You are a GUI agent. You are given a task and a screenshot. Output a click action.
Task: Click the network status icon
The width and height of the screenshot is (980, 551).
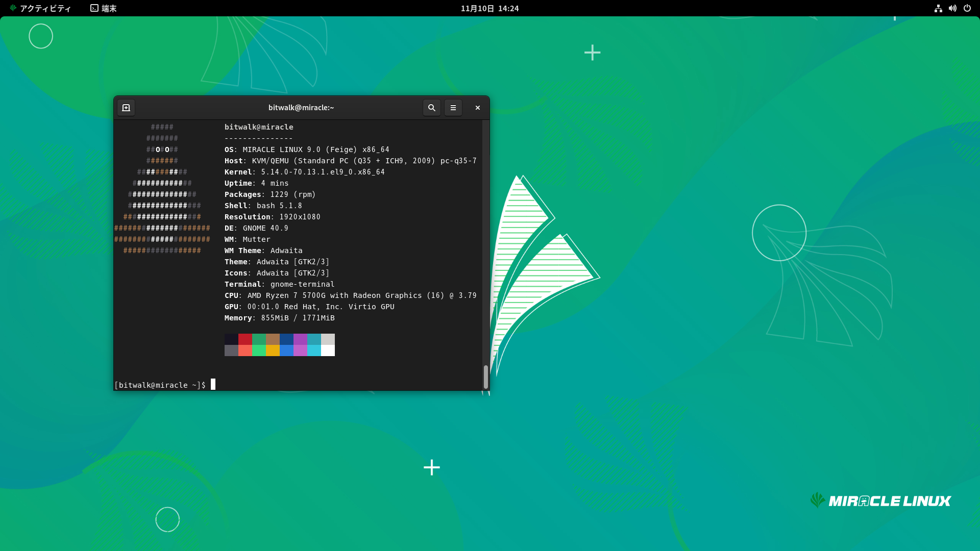tap(938, 8)
